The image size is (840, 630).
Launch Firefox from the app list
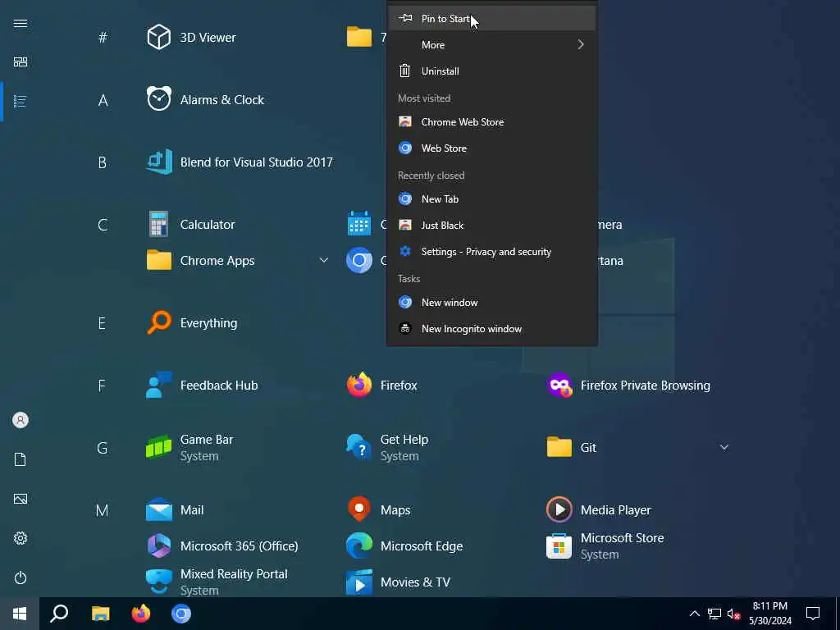(x=382, y=386)
